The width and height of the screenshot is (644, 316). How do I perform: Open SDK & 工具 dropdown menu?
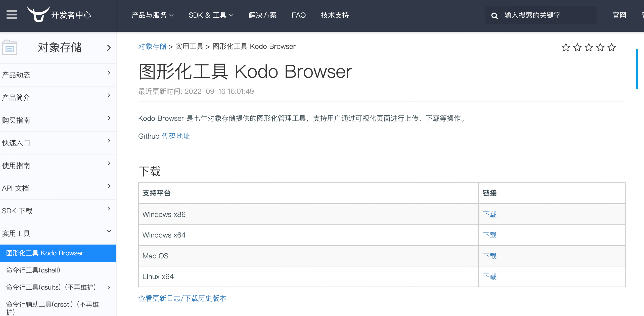coord(211,15)
